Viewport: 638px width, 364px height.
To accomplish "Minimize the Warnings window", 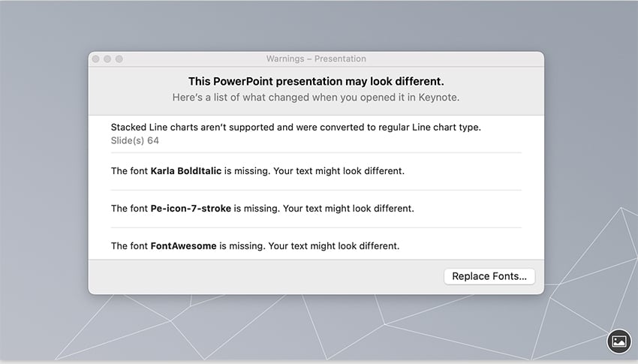I will coord(107,59).
